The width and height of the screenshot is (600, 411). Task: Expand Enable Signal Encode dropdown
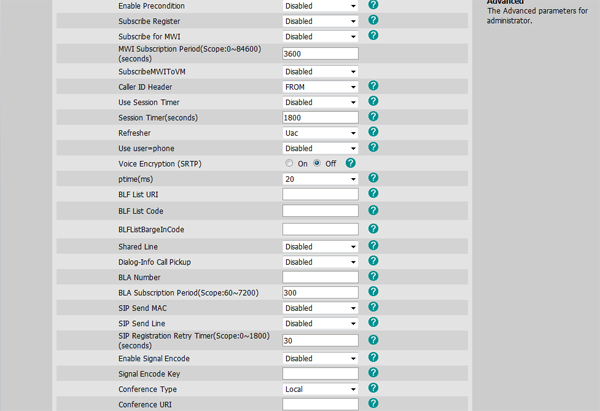pyautogui.click(x=320, y=358)
